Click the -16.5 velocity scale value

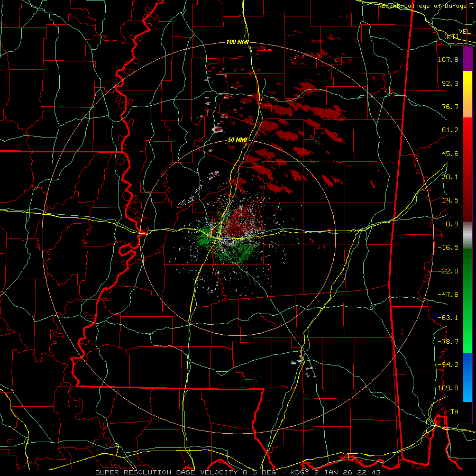point(448,248)
